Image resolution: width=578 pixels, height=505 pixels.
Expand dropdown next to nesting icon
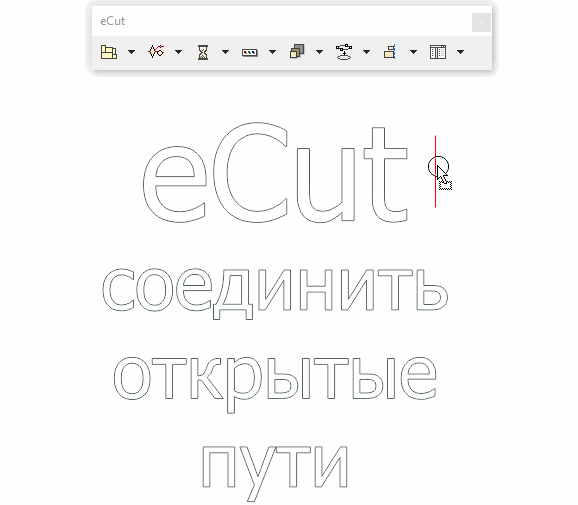(131, 52)
